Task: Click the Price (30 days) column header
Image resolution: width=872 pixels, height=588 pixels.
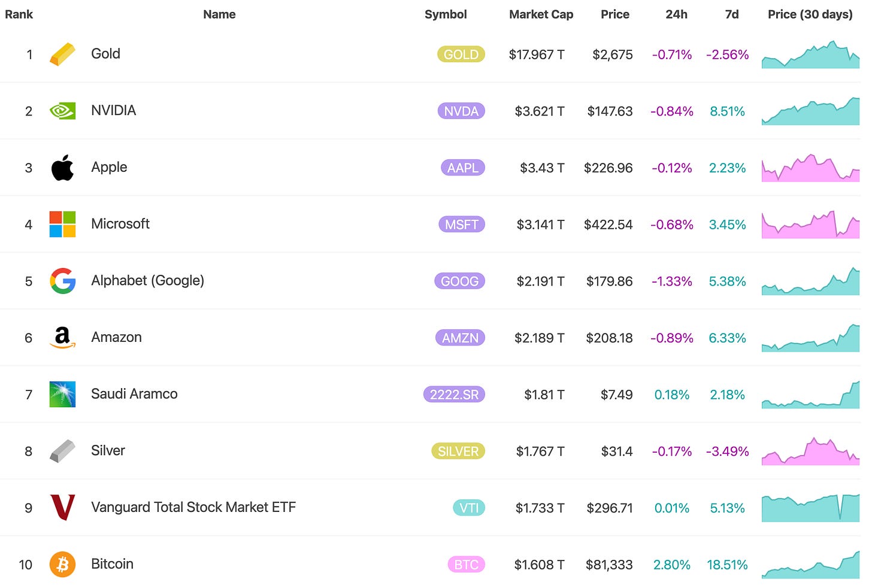Action: pyautogui.click(x=810, y=14)
